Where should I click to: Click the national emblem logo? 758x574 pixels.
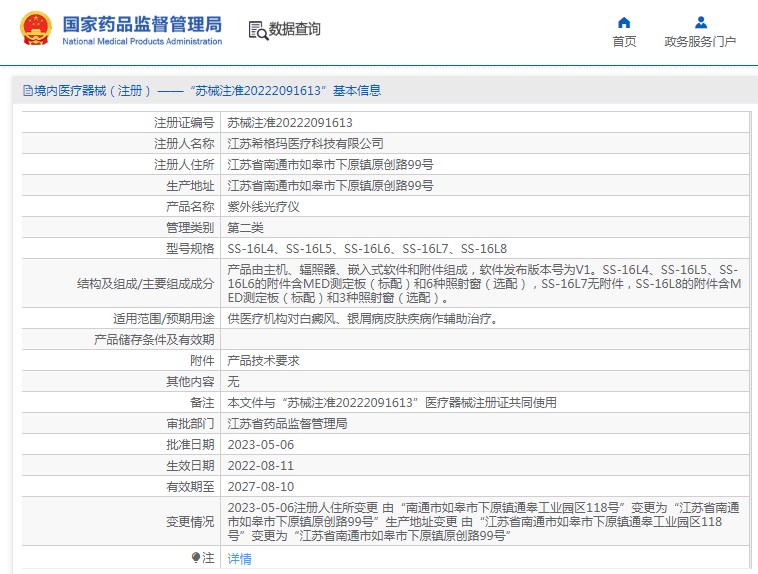pos(35,29)
